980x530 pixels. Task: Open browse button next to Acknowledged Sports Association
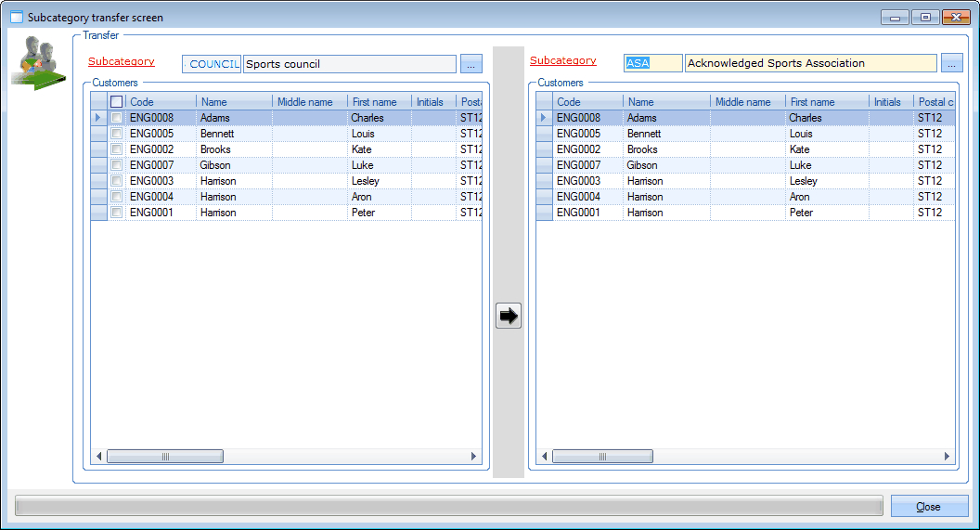pos(952,64)
